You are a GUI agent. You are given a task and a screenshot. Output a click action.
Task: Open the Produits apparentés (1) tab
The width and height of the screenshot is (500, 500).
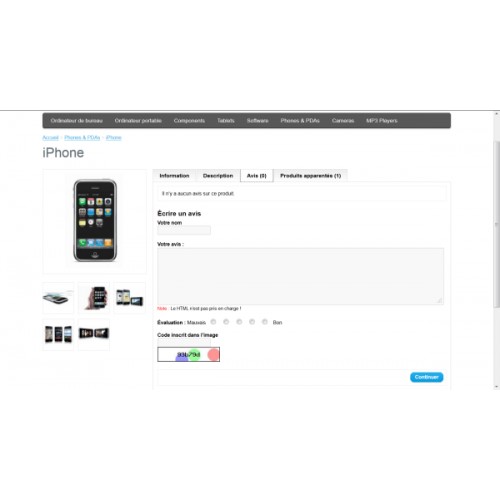pos(310,176)
